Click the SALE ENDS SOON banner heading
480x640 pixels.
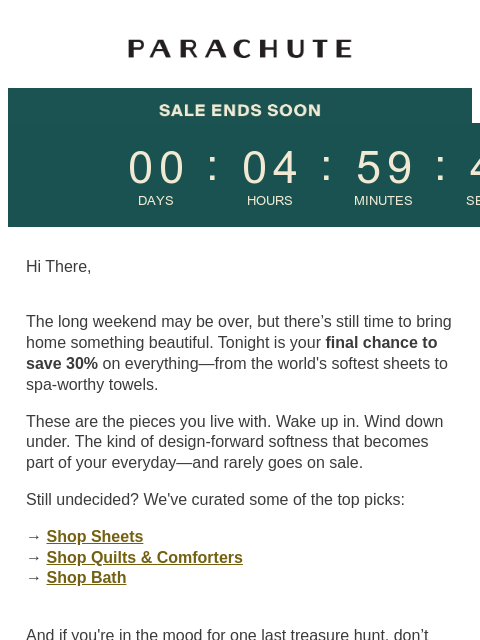[240, 110]
